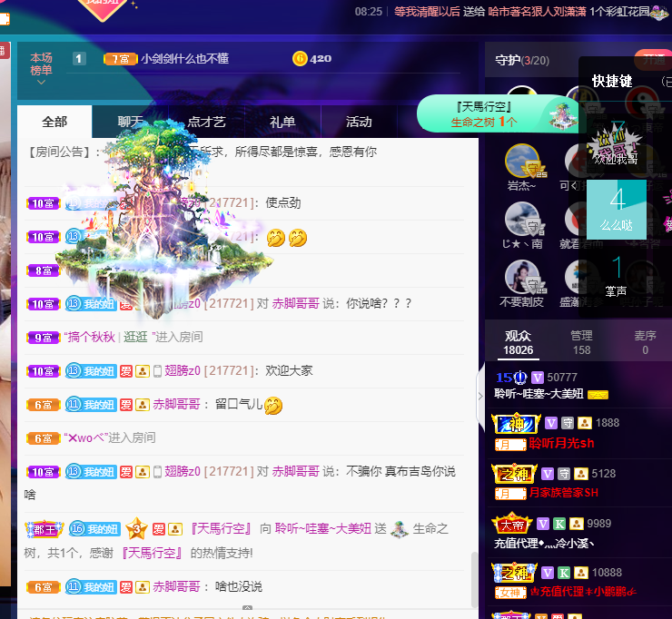Image resolution: width=672 pixels, height=619 pixels.
Task: Open the 聊天 chat tab
Action: [130, 122]
